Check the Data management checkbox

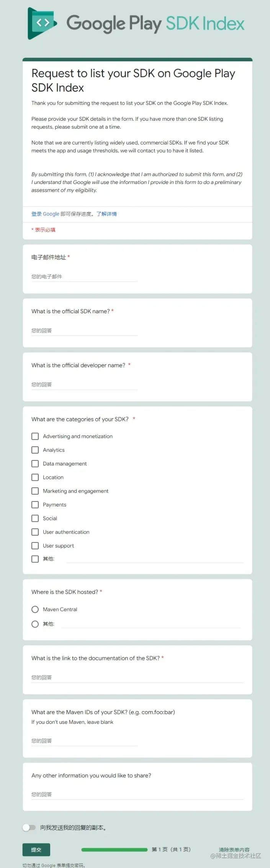click(x=35, y=464)
